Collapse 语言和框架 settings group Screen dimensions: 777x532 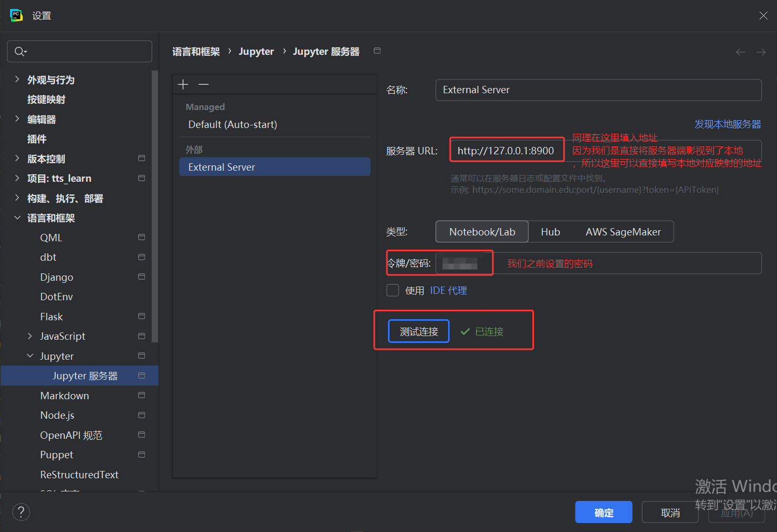[x=17, y=218]
